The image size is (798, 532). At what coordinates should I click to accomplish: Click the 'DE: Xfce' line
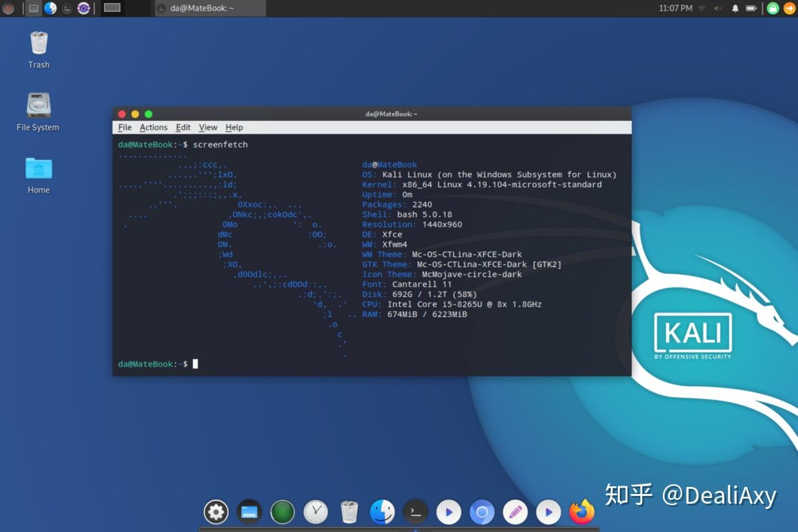382,234
